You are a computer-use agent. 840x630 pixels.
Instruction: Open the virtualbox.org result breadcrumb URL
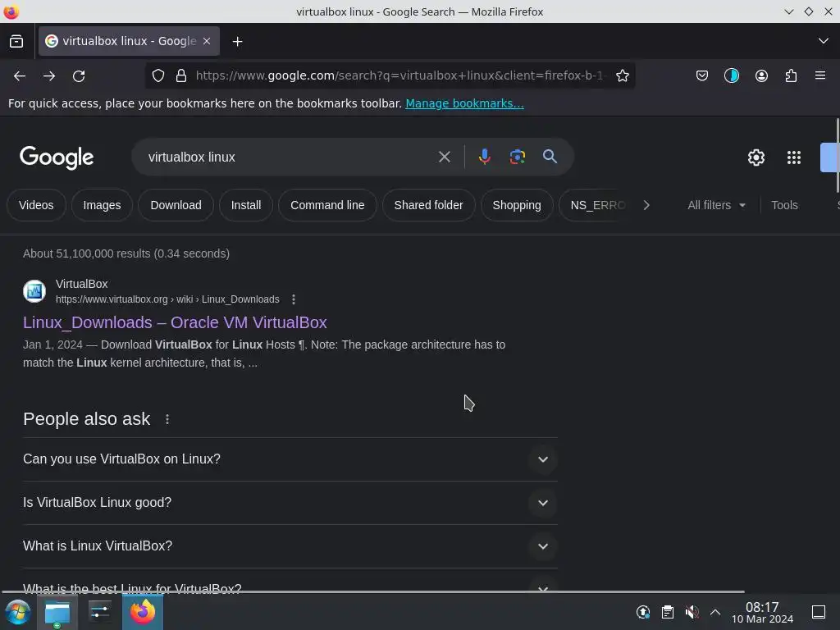[x=167, y=299]
